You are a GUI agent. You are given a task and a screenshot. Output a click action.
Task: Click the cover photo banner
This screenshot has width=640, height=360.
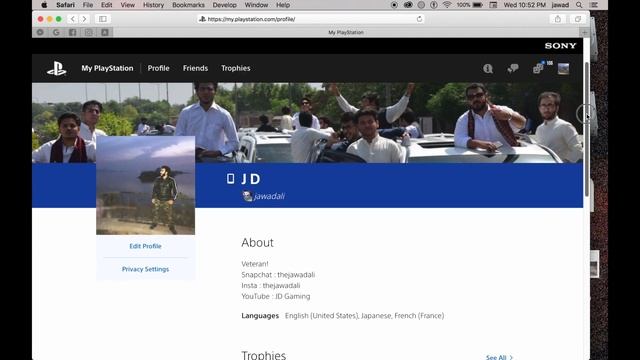tap(307, 122)
